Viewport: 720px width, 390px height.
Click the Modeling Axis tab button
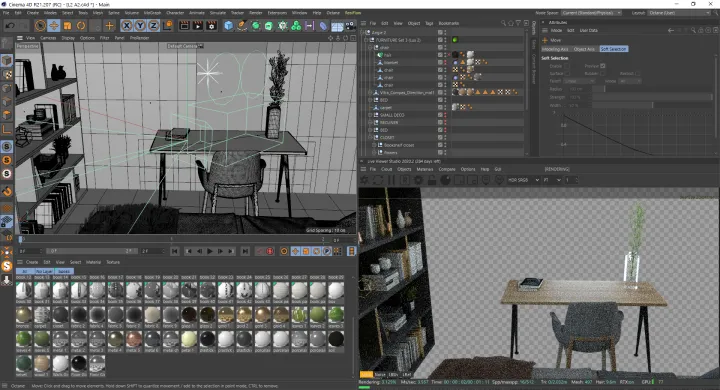(x=556, y=49)
